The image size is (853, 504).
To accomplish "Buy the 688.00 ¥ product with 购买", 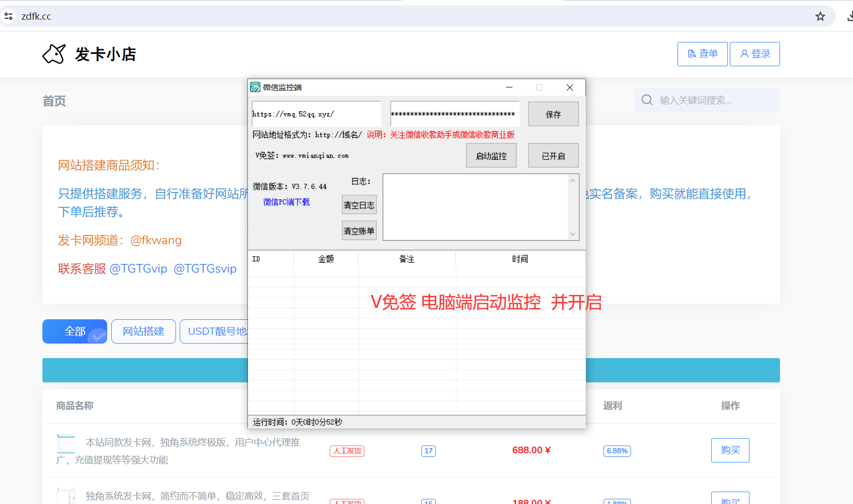I will point(730,450).
